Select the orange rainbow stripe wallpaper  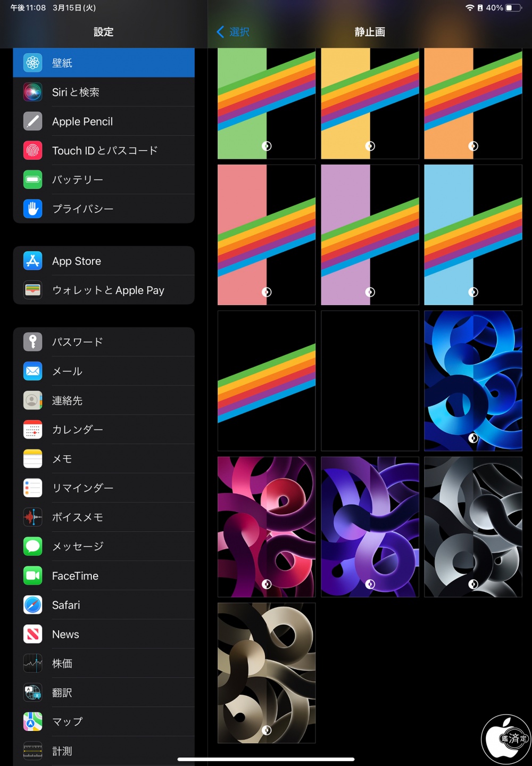473,103
